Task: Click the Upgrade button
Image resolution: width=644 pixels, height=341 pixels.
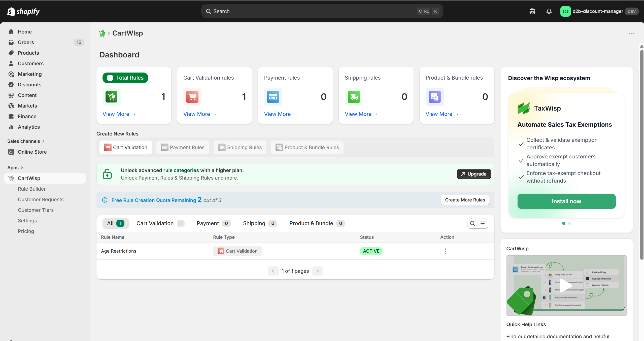Action: coord(474,174)
